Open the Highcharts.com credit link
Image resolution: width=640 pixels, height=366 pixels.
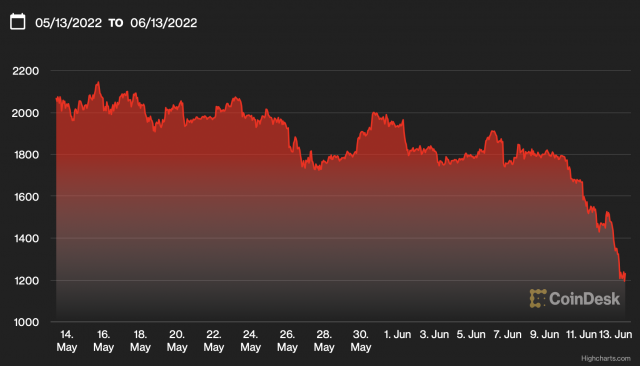click(606, 358)
